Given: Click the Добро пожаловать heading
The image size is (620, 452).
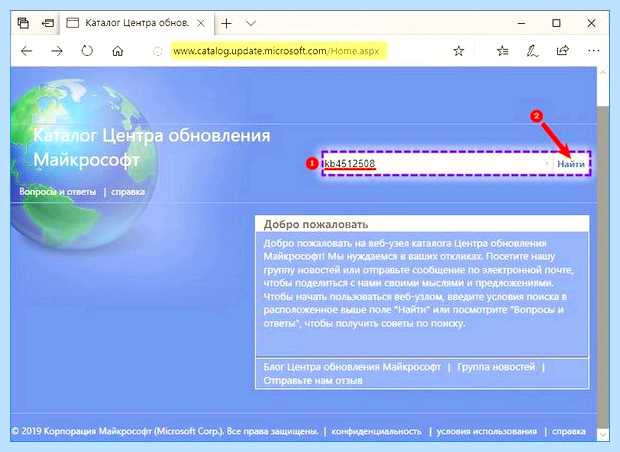Looking at the screenshot, I should [316, 225].
